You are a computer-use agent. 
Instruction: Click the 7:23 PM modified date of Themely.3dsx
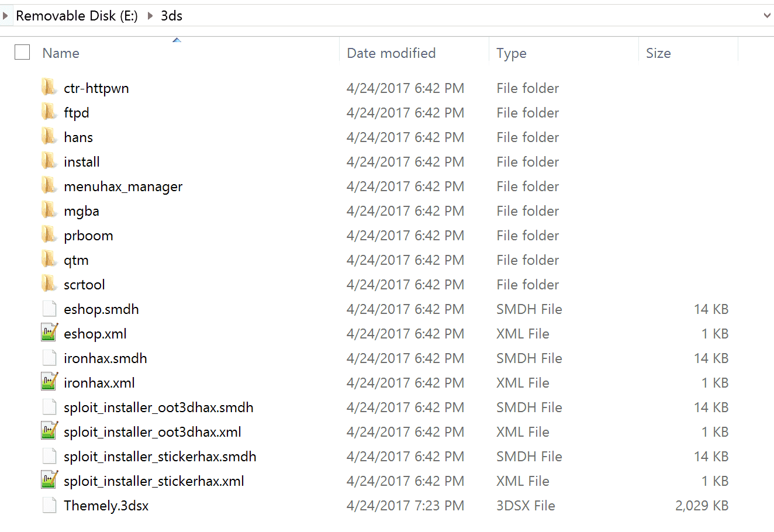405,506
